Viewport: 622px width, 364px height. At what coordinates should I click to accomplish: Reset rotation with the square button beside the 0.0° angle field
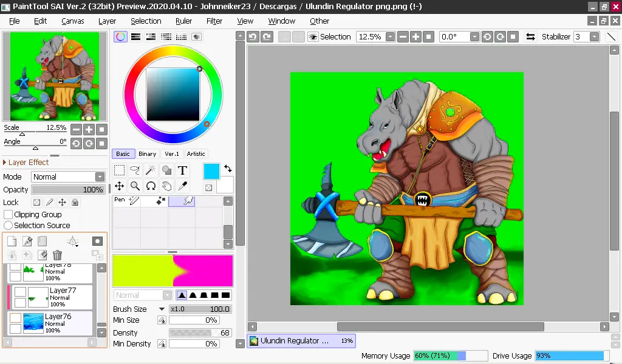tap(513, 37)
